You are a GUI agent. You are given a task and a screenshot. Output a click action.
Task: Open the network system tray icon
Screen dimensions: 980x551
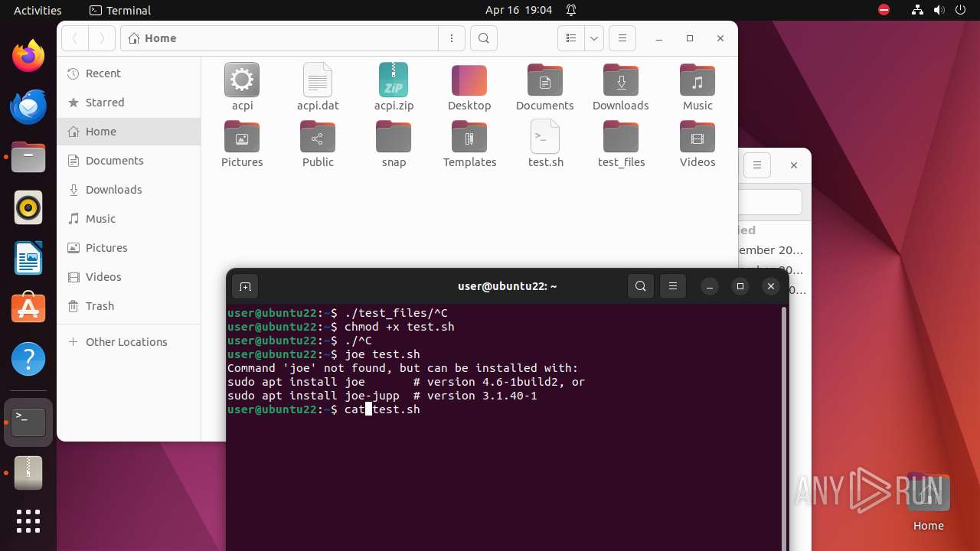pos(917,10)
